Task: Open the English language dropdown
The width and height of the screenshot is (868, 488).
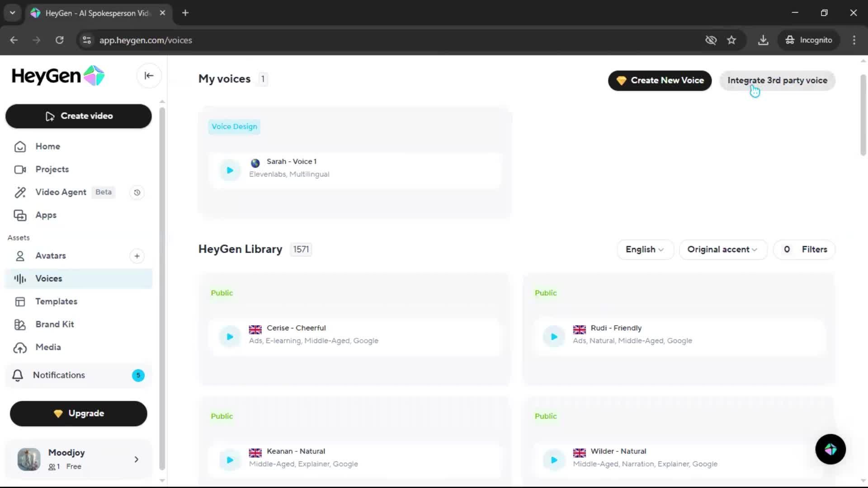Action: tap(645, 249)
